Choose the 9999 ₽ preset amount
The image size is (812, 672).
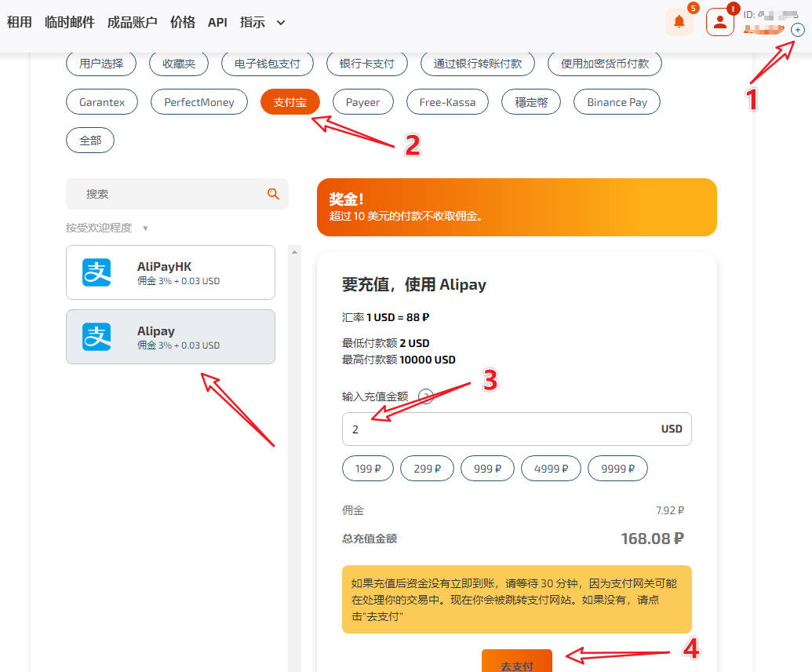[617, 469]
